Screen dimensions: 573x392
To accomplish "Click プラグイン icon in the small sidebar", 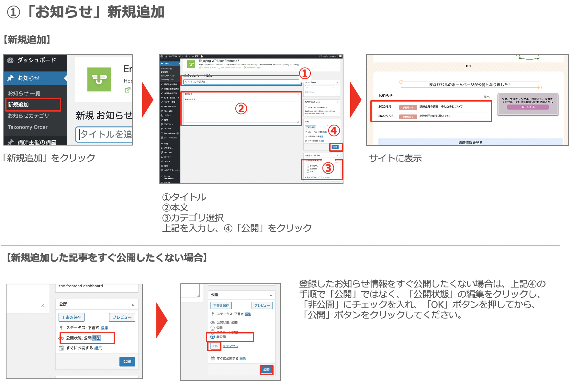I will 162,148.
